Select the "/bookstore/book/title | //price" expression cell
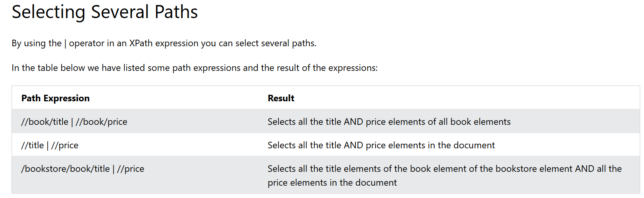Viewport: 644px width, 198px height. [x=82, y=169]
